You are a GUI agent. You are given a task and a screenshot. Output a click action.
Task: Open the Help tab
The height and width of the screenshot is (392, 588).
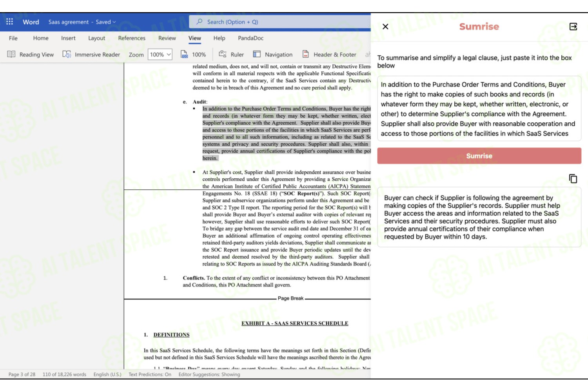click(219, 38)
